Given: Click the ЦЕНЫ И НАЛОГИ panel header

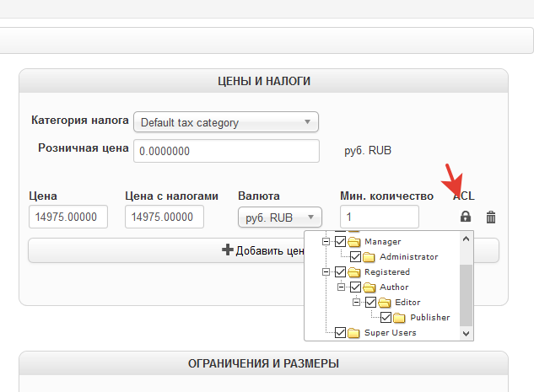Looking at the screenshot, I should coord(263,81).
